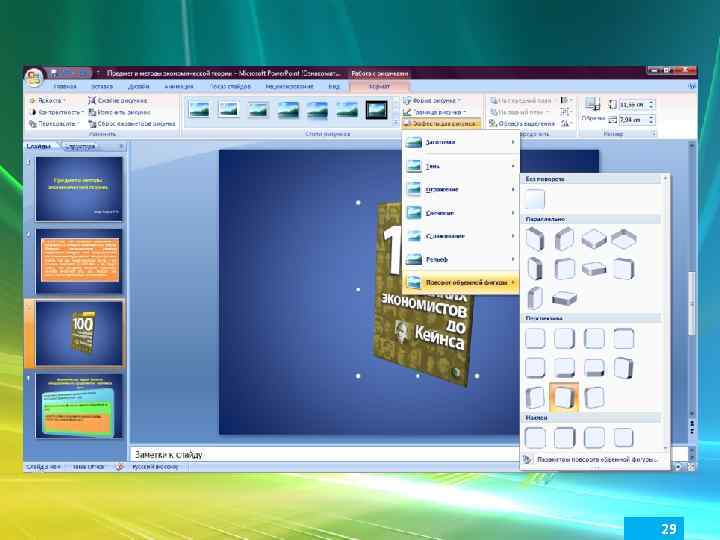
Task: Open the Вставка ribbon tab
Action: (x=102, y=86)
